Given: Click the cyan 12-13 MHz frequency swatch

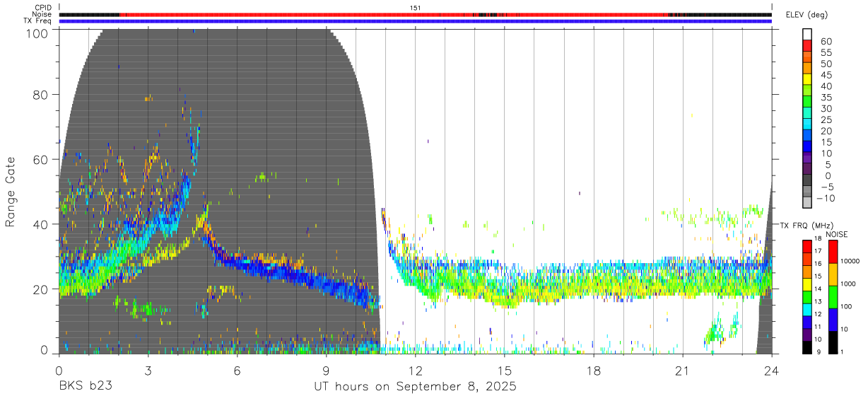Looking at the screenshot, I should [807, 308].
